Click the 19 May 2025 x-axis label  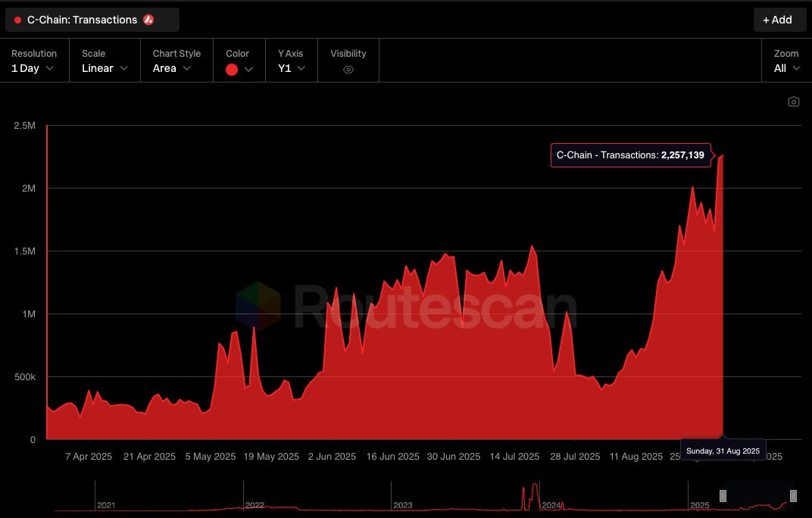pos(271,457)
